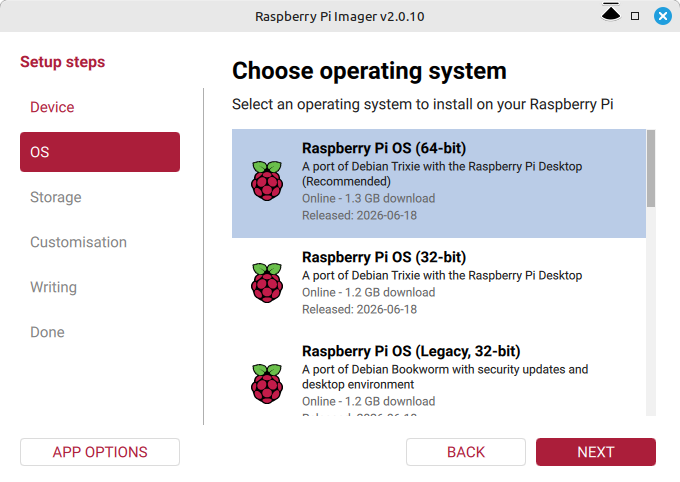The height and width of the screenshot is (482, 680).
Task: Open APP OPTIONS
Action: pos(100,452)
